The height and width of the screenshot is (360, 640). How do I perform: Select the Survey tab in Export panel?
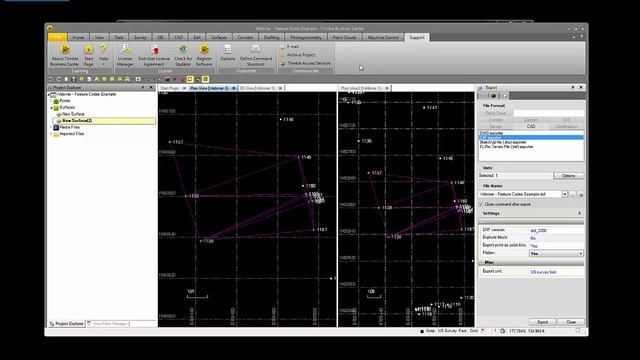point(496,127)
